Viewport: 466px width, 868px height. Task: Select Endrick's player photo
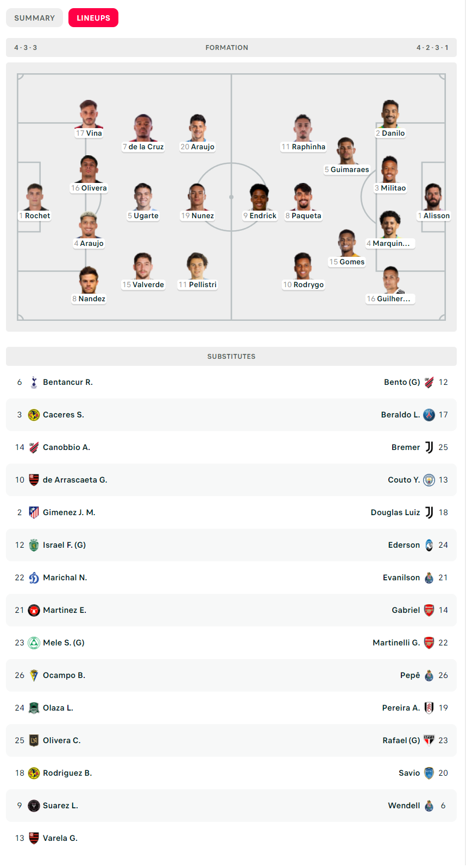[x=260, y=197]
